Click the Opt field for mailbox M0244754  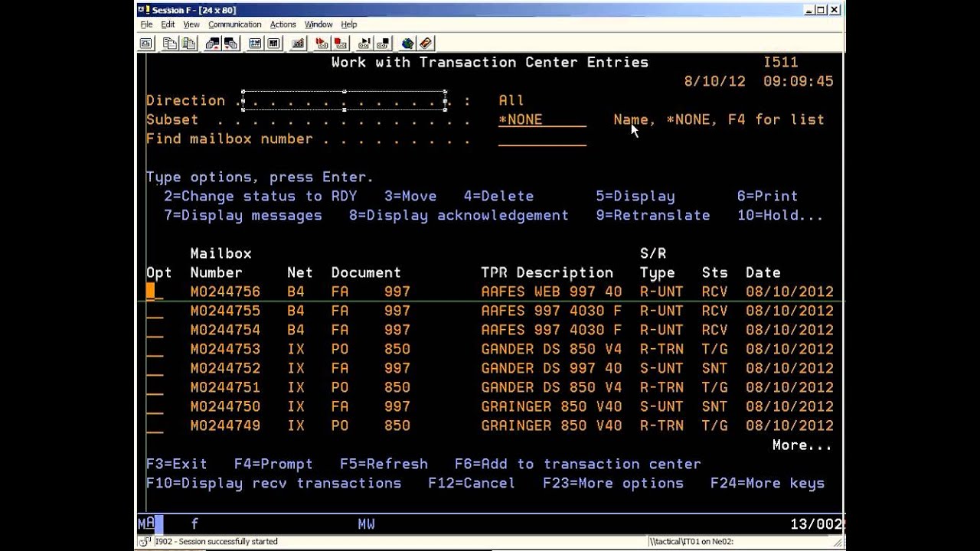click(155, 331)
